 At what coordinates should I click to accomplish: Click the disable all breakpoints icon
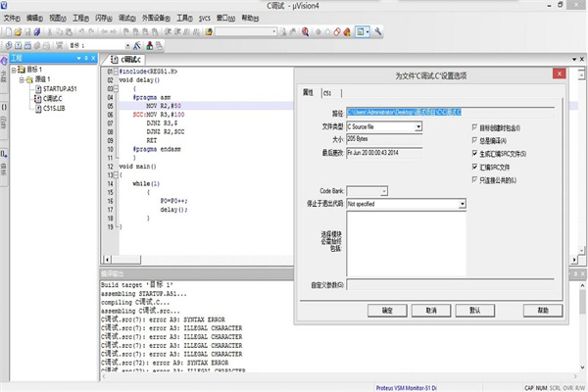coord(337,32)
